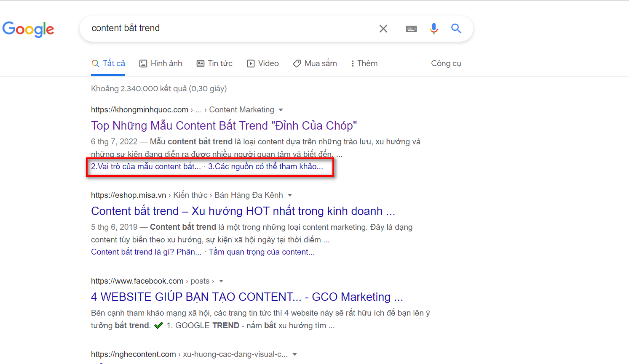
Task: Click the Google logo
Action: (28, 29)
